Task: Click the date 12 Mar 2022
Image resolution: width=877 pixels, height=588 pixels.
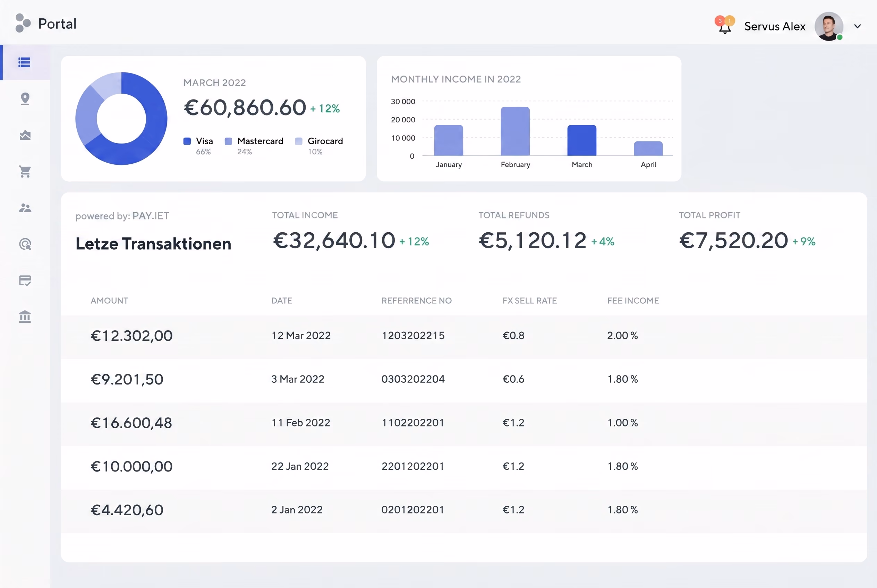Action: click(x=301, y=335)
